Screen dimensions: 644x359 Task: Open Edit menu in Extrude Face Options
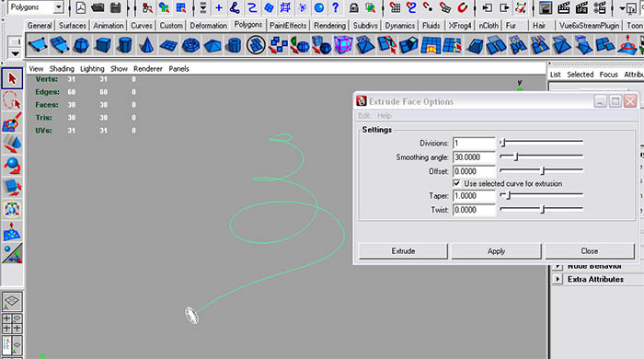point(364,115)
